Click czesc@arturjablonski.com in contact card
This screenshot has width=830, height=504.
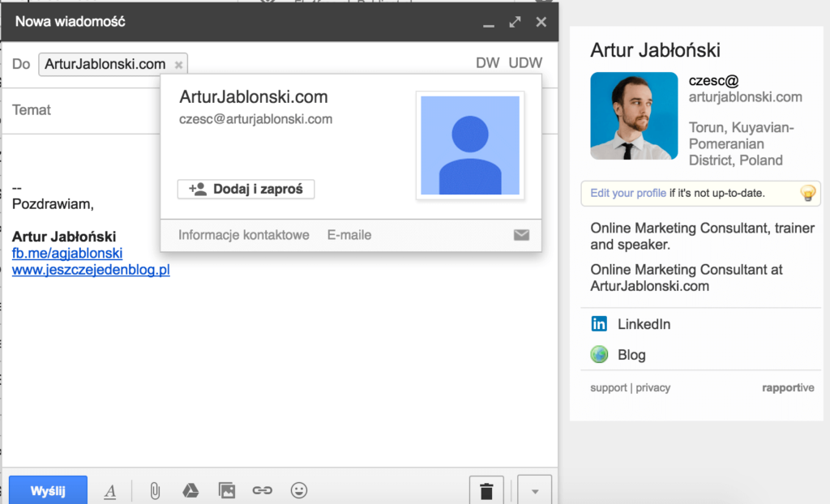(255, 119)
